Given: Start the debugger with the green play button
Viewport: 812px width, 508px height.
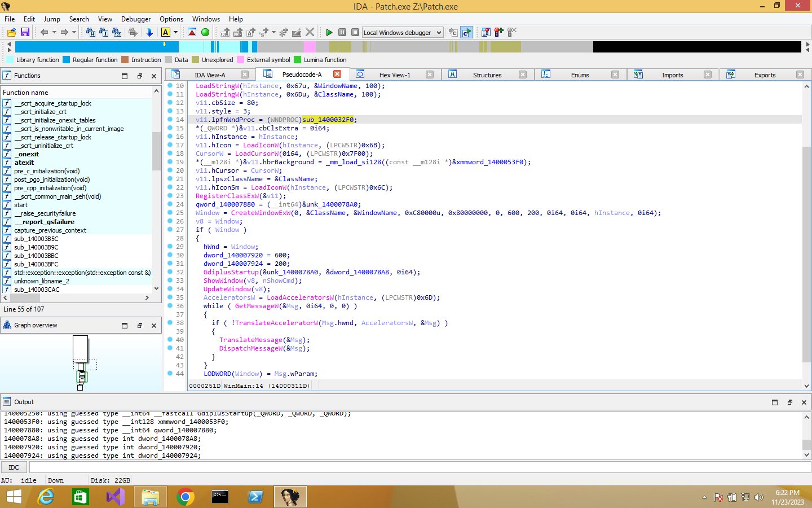Looking at the screenshot, I should pyautogui.click(x=329, y=32).
